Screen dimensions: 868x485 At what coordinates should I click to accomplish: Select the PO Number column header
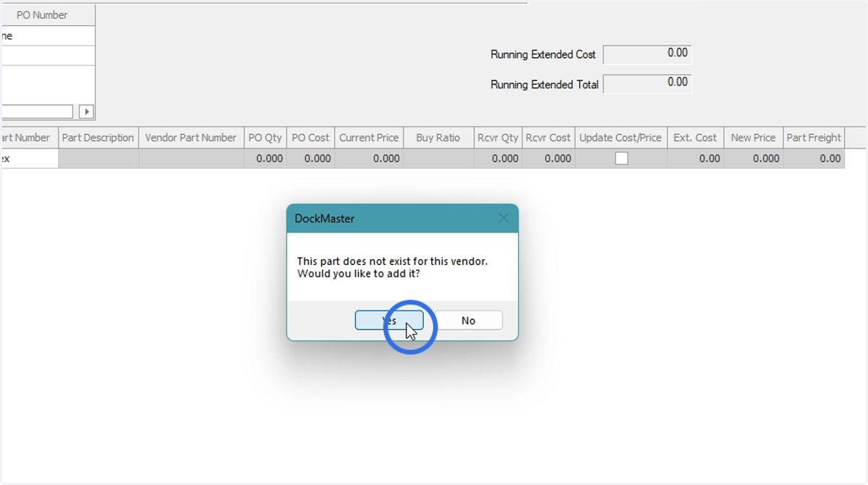click(x=48, y=14)
